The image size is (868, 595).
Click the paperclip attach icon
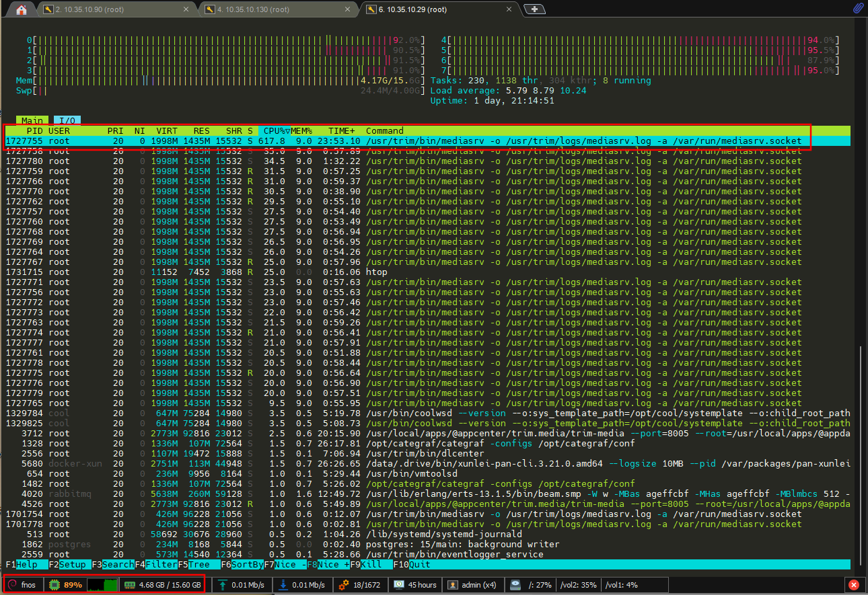point(858,9)
